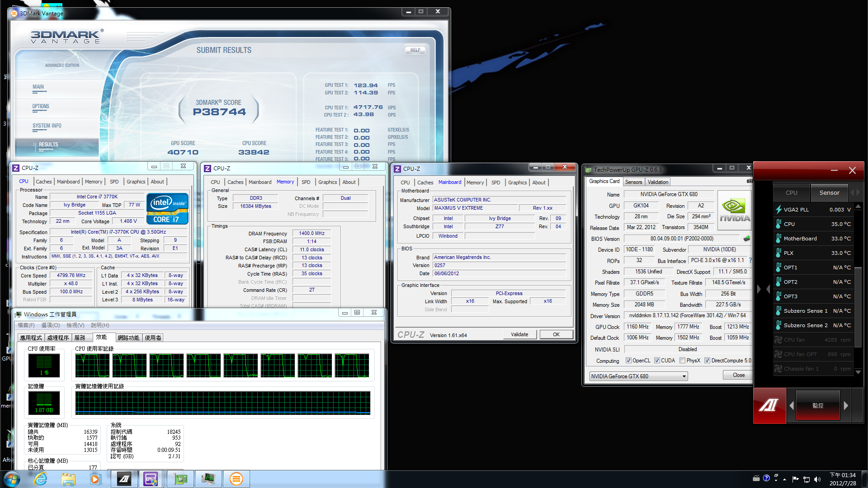Click the AI Suite taskbar icon

(x=124, y=479)
